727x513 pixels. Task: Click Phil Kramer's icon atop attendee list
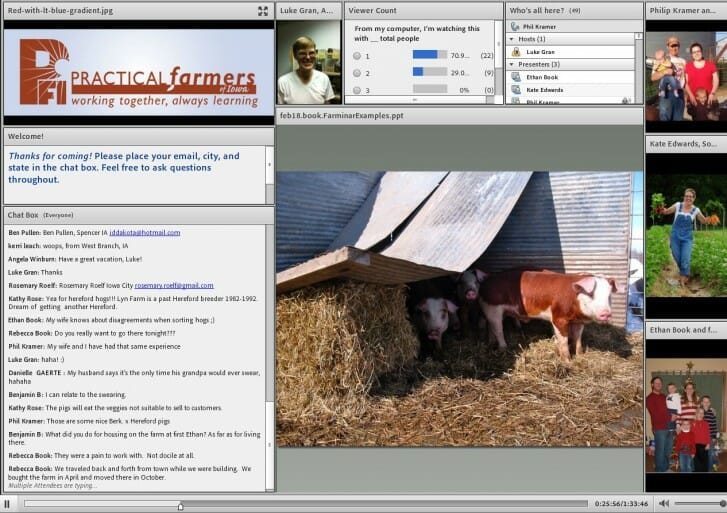click(515, 26)
